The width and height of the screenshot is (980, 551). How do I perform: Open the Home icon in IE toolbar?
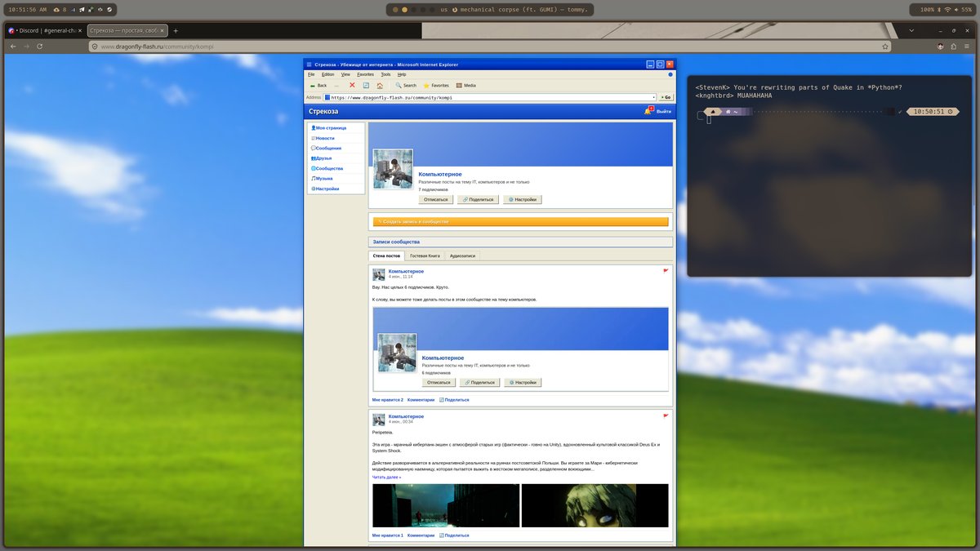380,85
